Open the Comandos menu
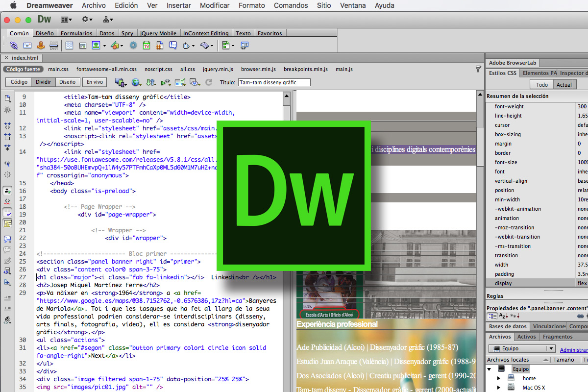The height and width of the screenshot is (392, 588). (x=291, y=5)
